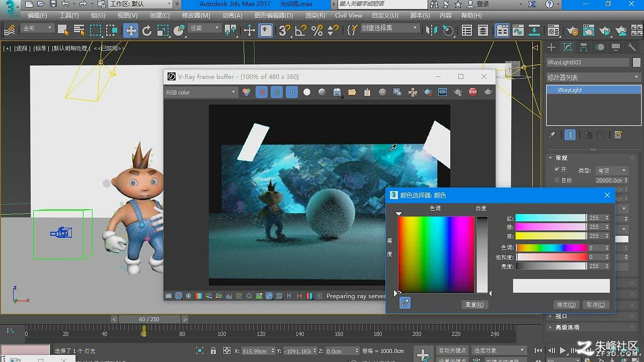The image size is (644, 362).
Task: Open the 编辑(E) menu
Action: (x=37, y=16)
